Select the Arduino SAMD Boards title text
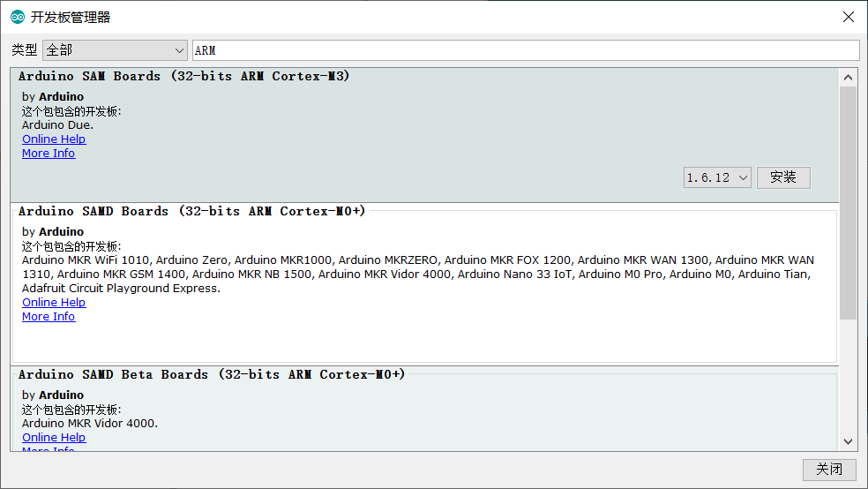 [x=191, y=211]
